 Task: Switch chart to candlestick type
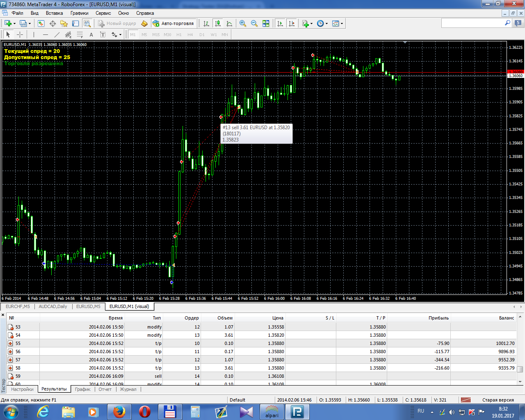218,23
